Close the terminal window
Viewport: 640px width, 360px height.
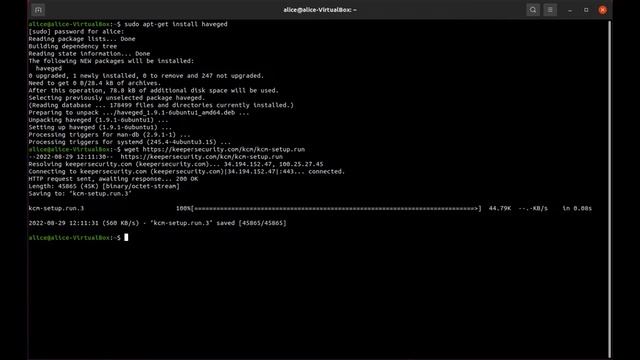coord(602,10)
